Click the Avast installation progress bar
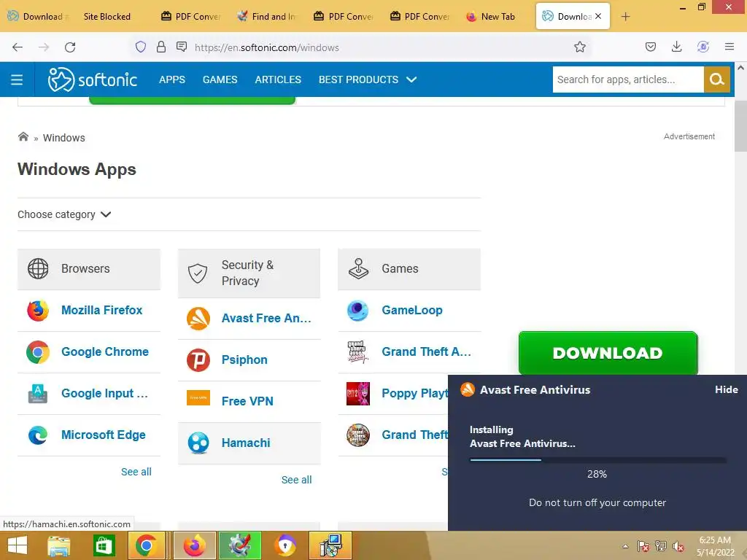 coord(598,460)
